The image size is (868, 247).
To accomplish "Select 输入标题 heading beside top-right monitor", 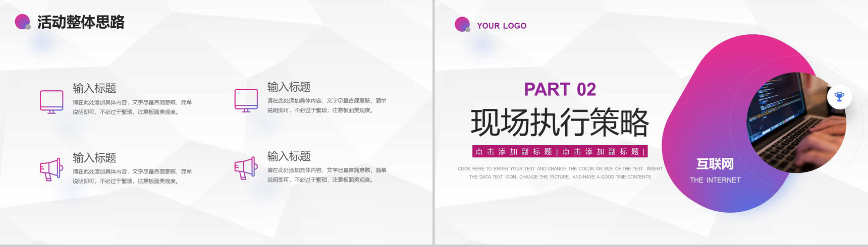I will 289,87.
